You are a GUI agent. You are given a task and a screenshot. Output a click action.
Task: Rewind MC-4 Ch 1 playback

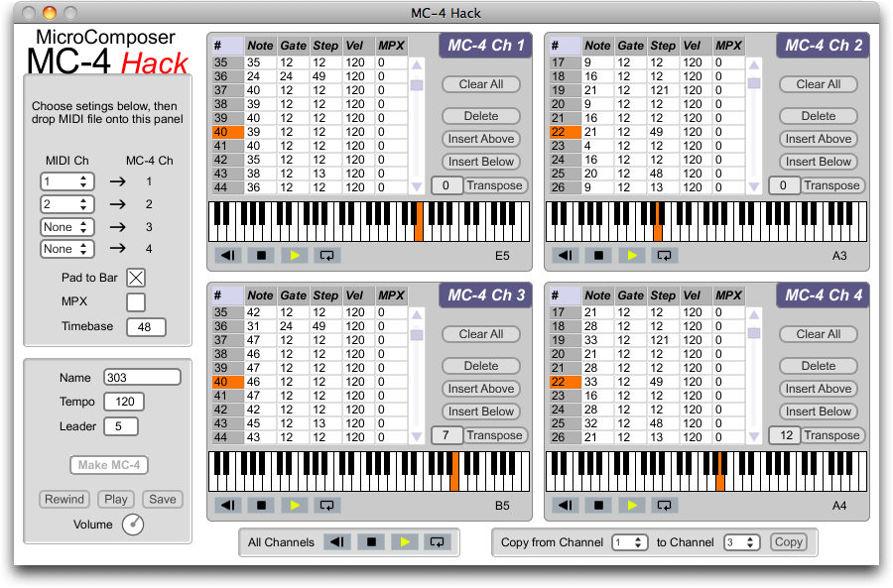click(228, 256)
